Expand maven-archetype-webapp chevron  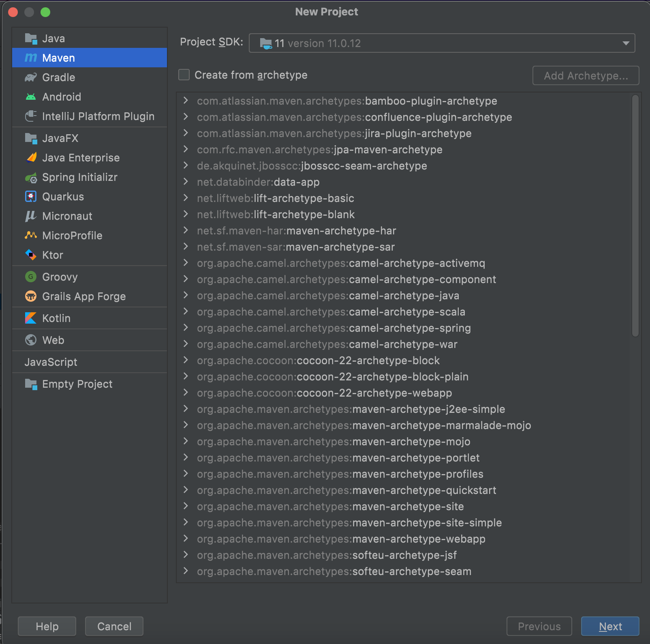pyautogui.click(x=186, y=539)
